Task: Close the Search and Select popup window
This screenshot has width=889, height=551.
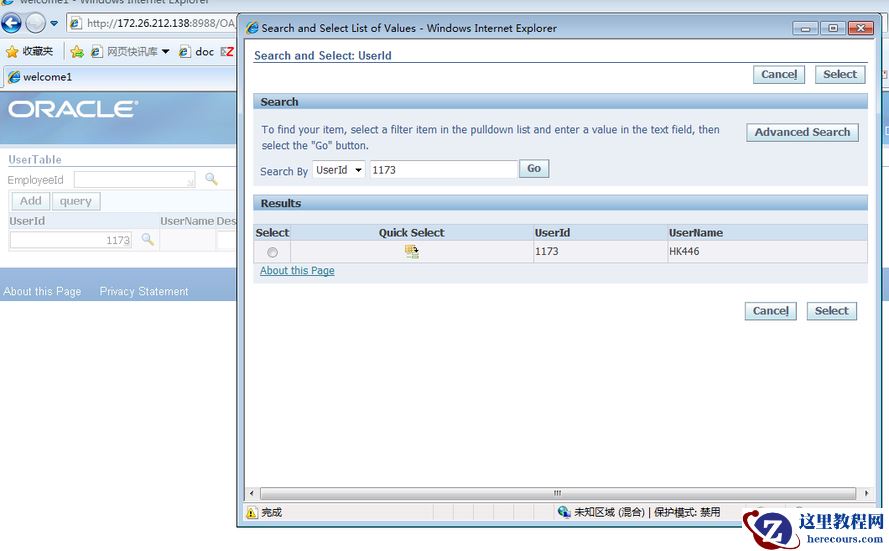Action: point(861,28)
